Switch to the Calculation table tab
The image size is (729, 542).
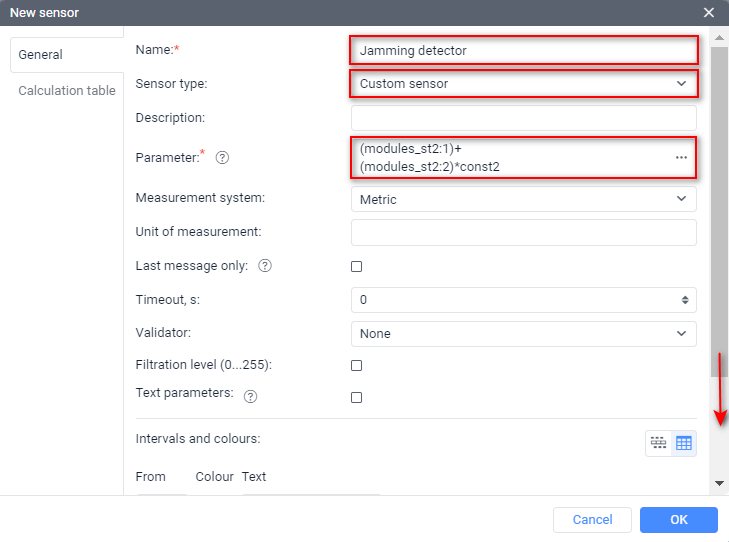pos(67,91)
